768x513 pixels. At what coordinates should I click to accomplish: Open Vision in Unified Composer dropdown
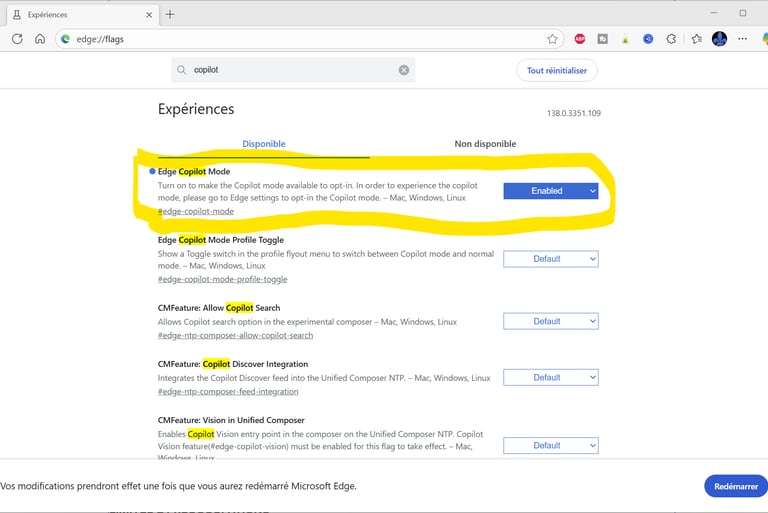point(551,445)
